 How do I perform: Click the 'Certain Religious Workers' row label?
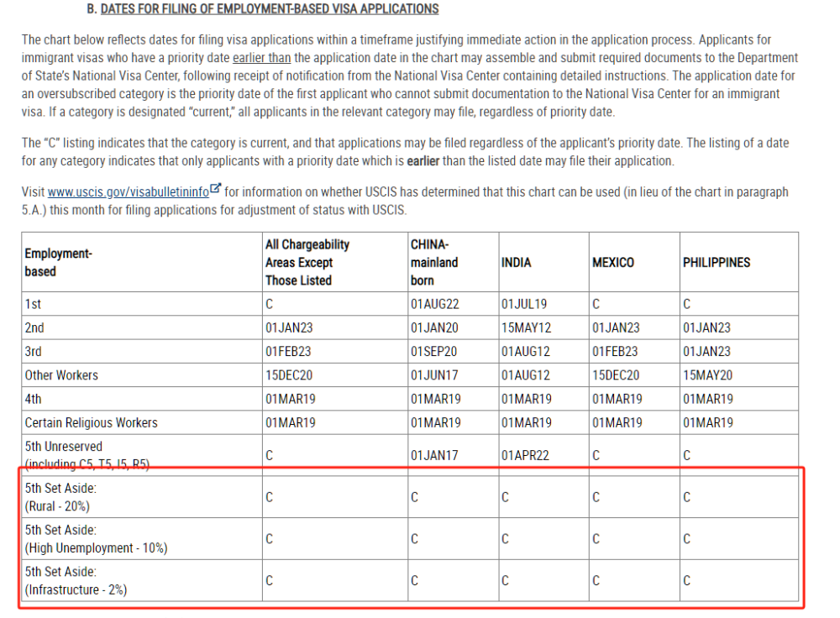(x=91, y=422)
